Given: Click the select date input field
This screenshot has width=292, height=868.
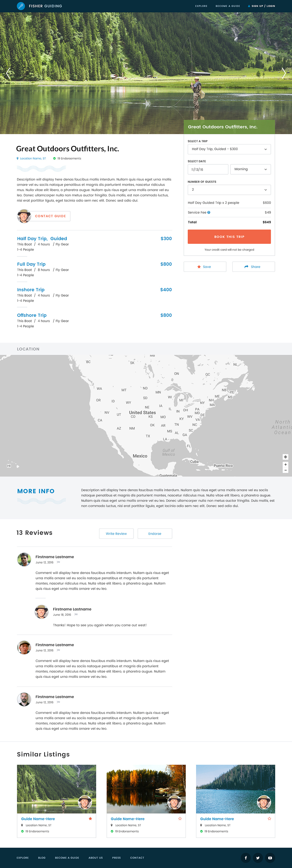Looking at the screenshot, I should pos(208,169).
